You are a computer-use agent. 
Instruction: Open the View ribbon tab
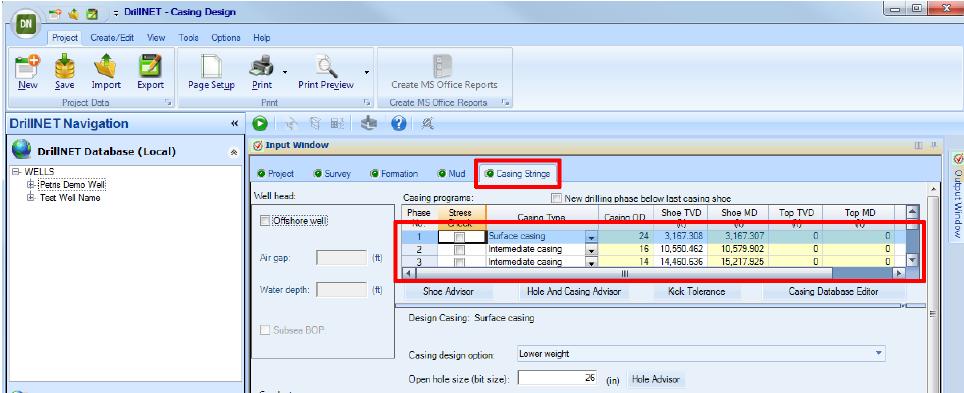coord(156,38)
